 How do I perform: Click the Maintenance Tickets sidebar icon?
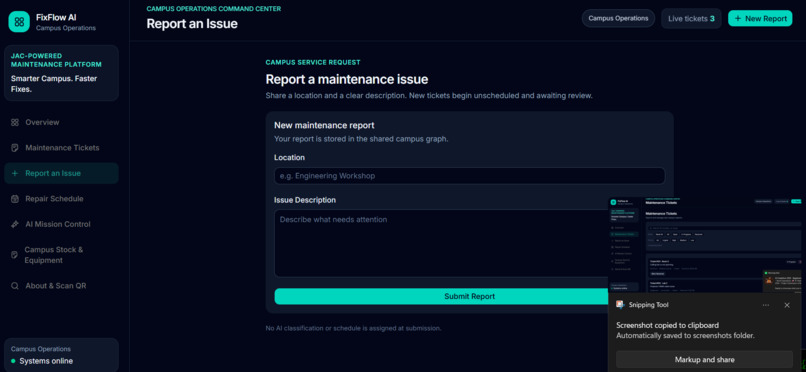(15, 148)
